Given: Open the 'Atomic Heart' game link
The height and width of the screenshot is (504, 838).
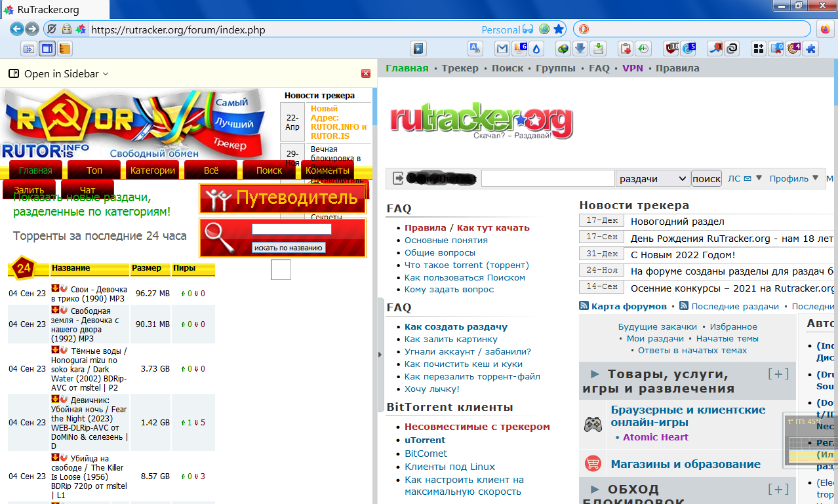Looking at the screenshot, I should point(656,437).
